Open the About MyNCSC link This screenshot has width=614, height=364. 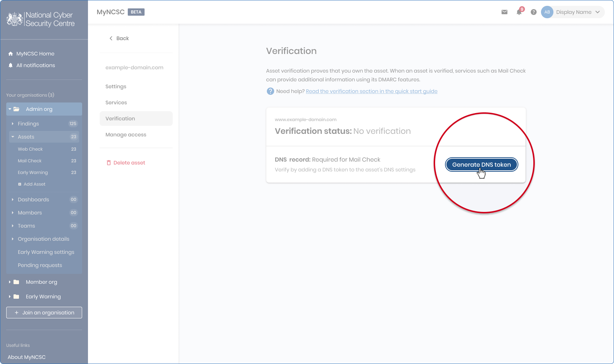[x=27, y=357]
